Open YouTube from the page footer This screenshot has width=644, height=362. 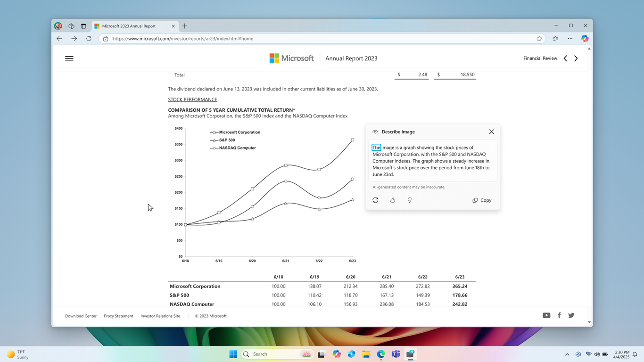tap(546, 315)
